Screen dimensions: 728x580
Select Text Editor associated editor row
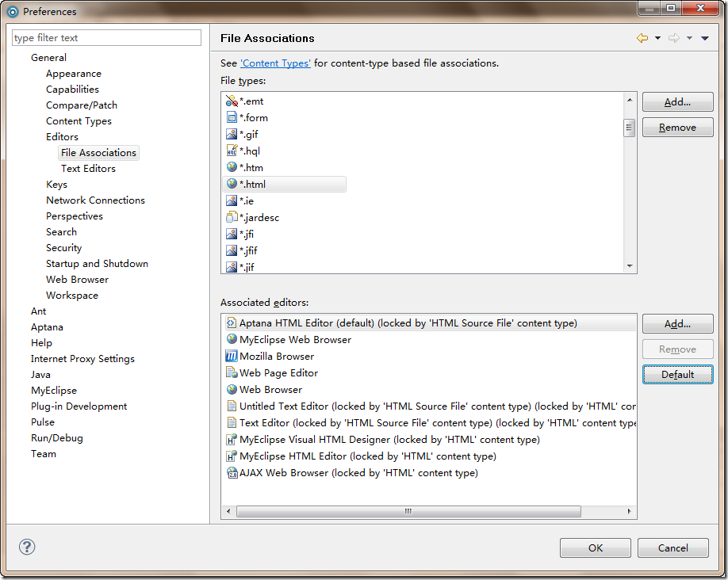tap(431, 422)
